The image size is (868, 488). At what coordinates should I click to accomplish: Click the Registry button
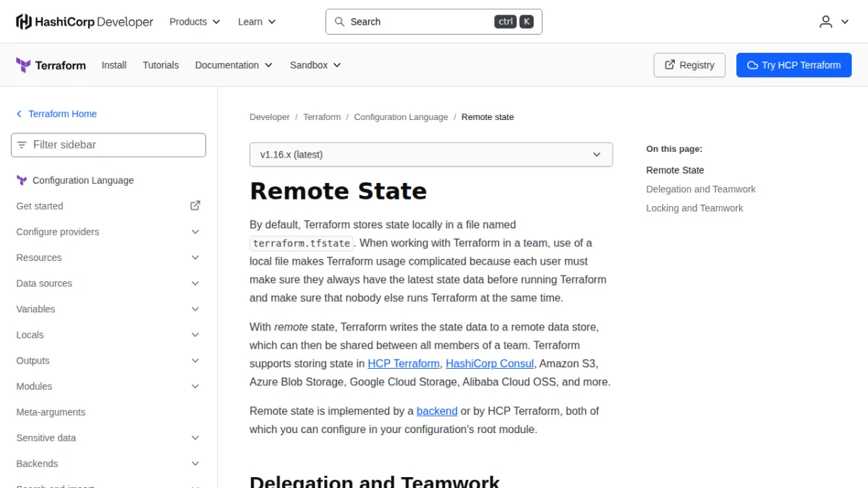(689, 65)
